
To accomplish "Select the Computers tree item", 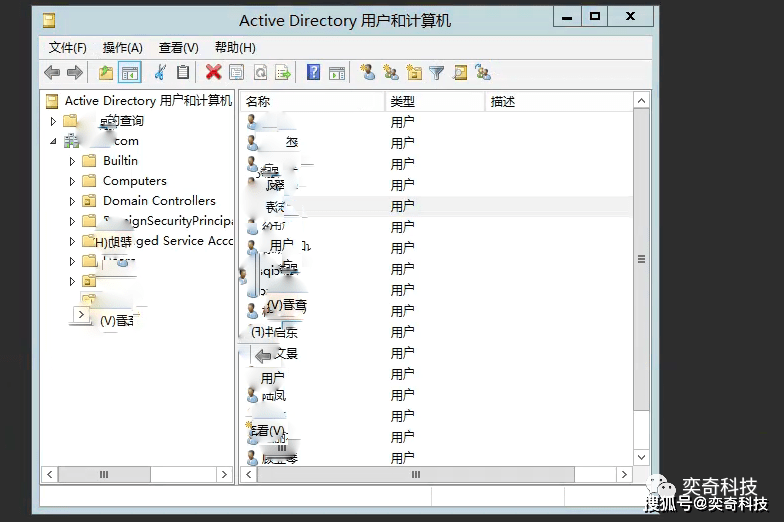I will pyautogui.click(x=134, y=180).
